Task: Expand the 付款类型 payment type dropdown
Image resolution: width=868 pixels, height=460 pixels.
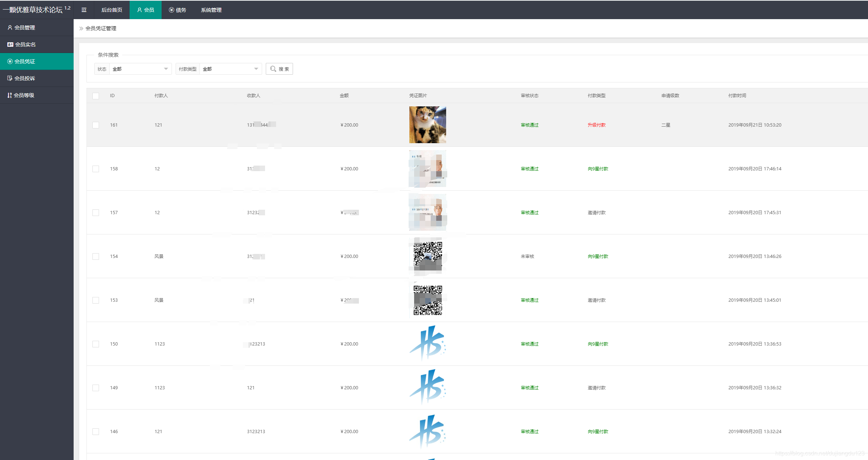Action: pos(230,69)
